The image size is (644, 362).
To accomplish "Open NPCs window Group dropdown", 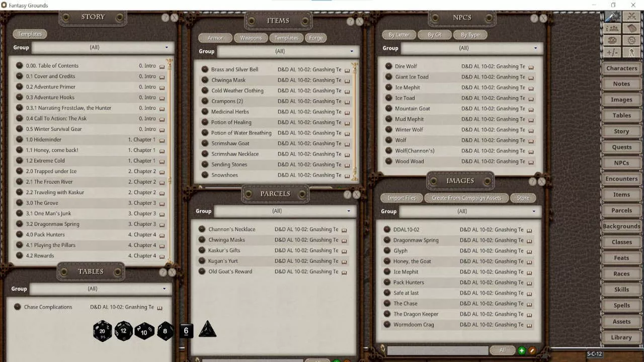I will coord(471,48).
